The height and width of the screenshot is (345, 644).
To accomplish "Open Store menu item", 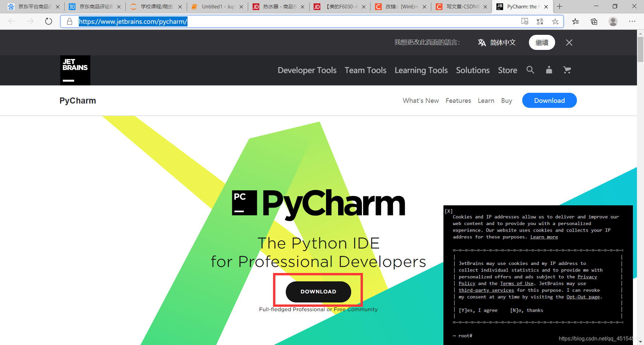I will tap(507, 70).
